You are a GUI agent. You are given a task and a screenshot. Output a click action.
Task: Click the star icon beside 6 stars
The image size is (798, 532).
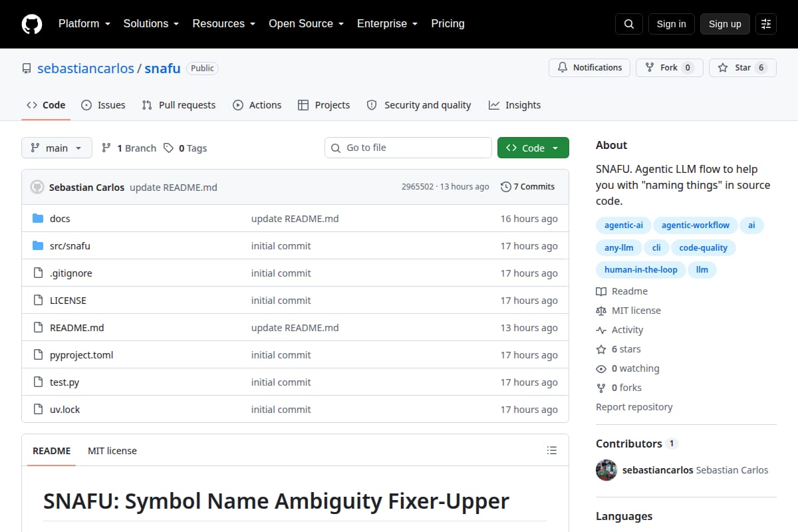coord(601,349)
